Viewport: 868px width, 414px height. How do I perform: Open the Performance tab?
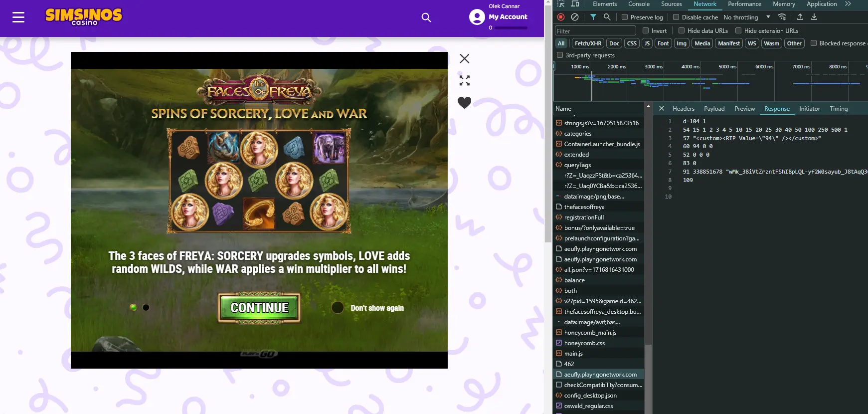pyautogui.click(x=744, y=4)
